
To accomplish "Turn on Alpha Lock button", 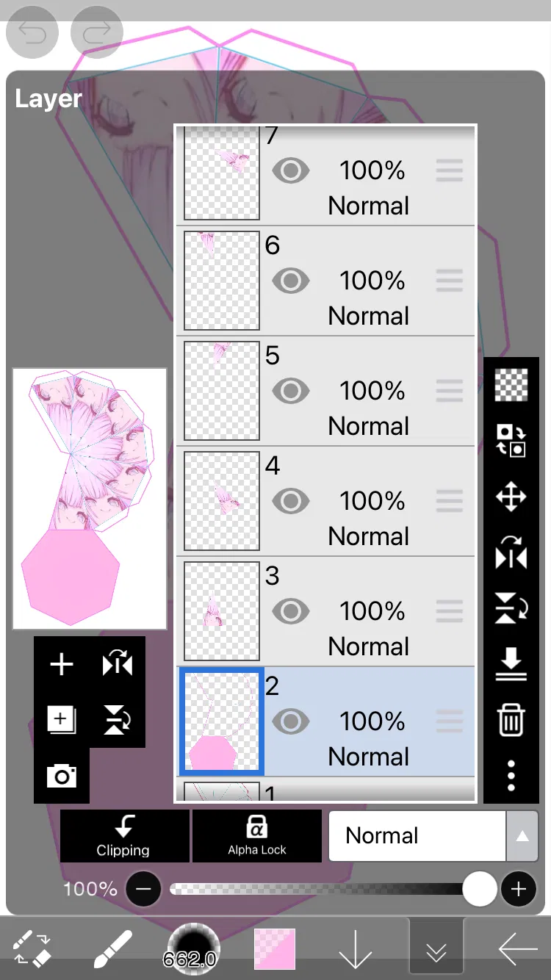I will click(257, 836).
